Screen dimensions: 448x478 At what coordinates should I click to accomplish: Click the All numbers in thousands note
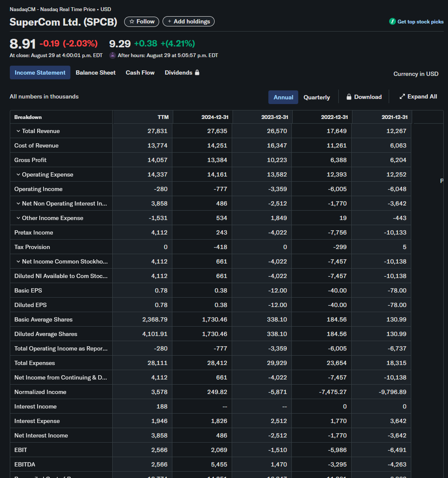[x=44, y=96]
